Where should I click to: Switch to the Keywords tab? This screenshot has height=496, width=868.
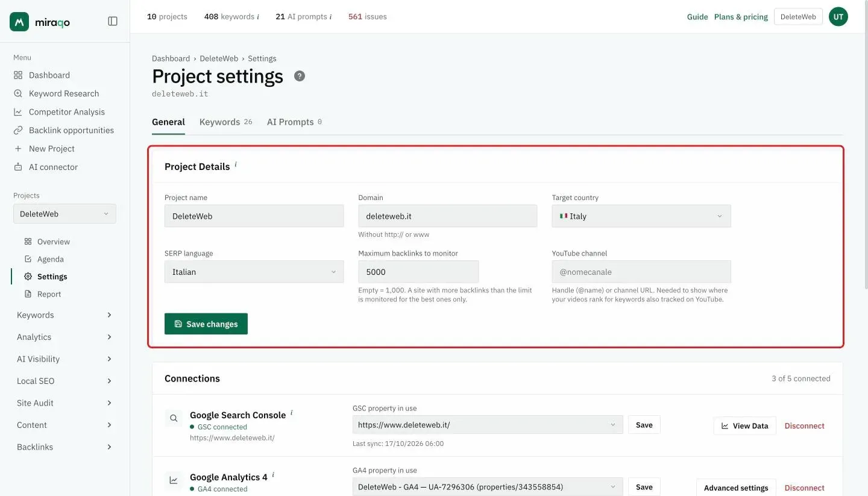[x=226, y=122]
